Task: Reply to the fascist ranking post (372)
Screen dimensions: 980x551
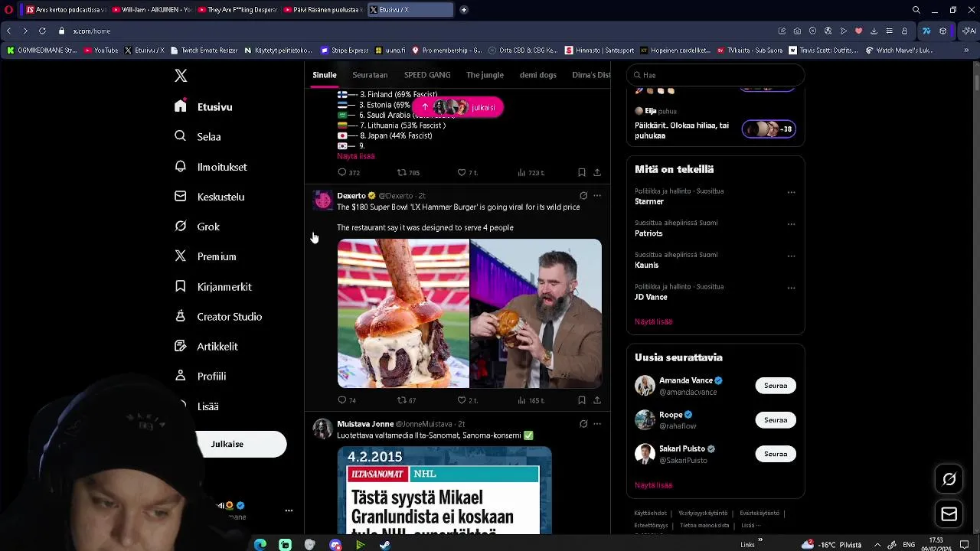Action: pos(348,173)
